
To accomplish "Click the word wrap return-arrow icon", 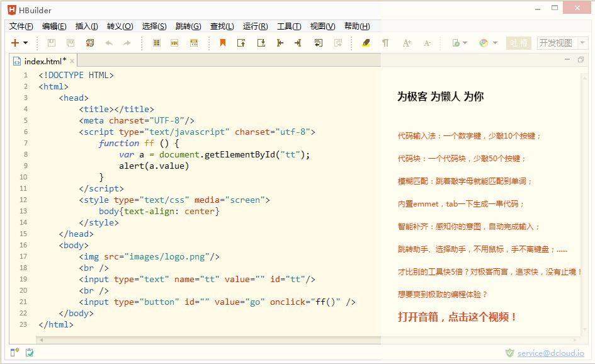I will [x=319, y=43].
